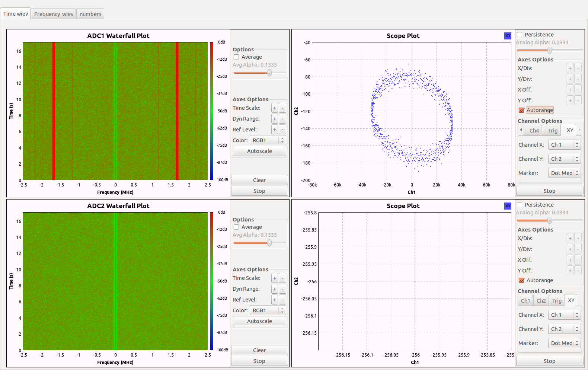Open Marker dropdown in bottom scope
Viewport: 588px width, 370px height.
(564, 343)
